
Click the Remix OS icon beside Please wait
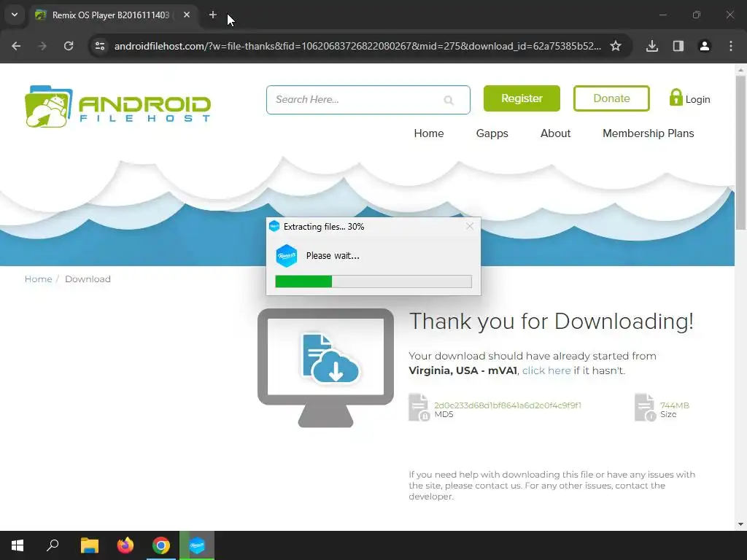tap(287, 256)
